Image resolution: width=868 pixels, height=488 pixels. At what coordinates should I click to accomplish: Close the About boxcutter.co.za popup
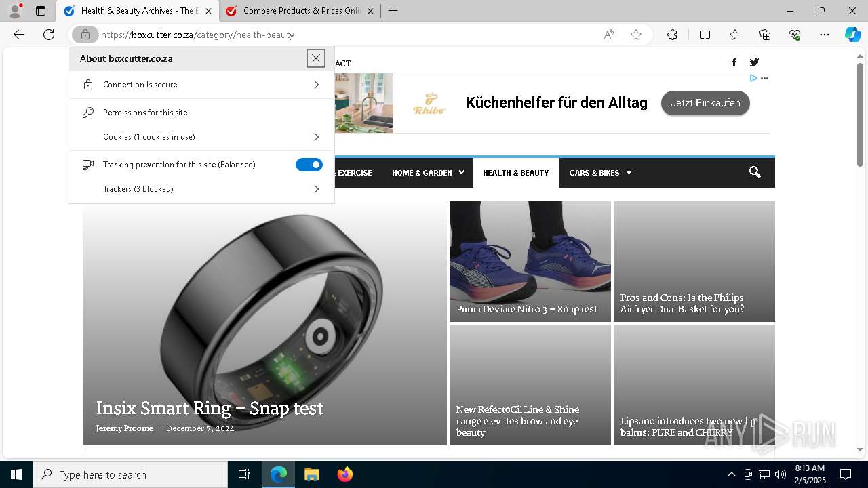316,58
